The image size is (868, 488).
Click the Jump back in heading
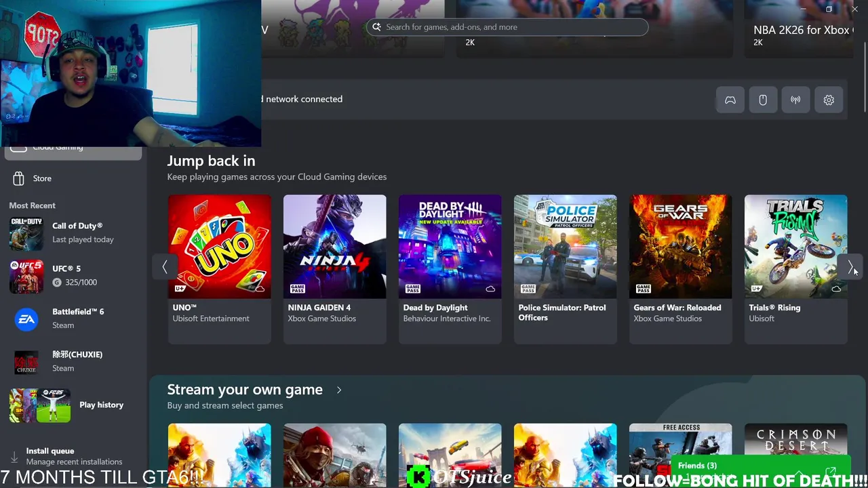(x=211, y=161)
